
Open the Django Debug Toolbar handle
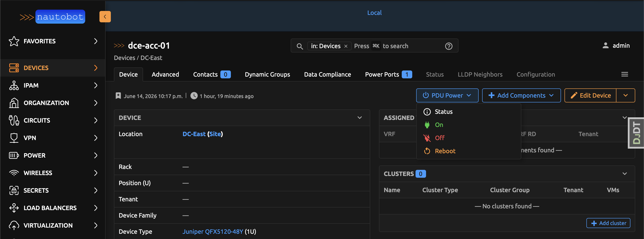pyautogui.click(x=636, y=133)
